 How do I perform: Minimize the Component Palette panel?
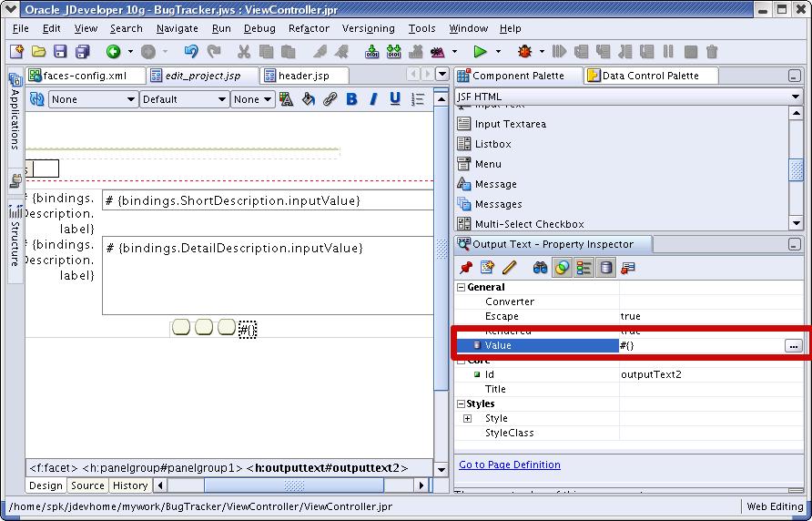pos(795,76)
